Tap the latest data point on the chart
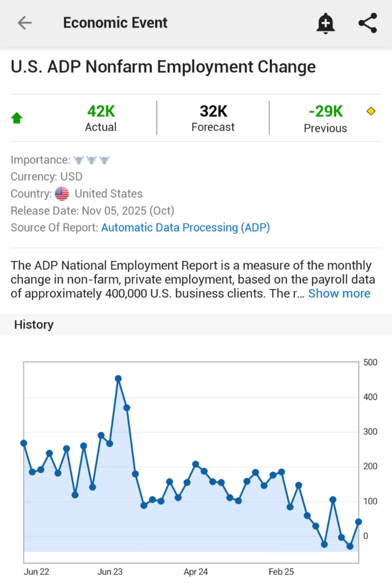The width and height of the screenshot is (392, 583). (359, 522)
